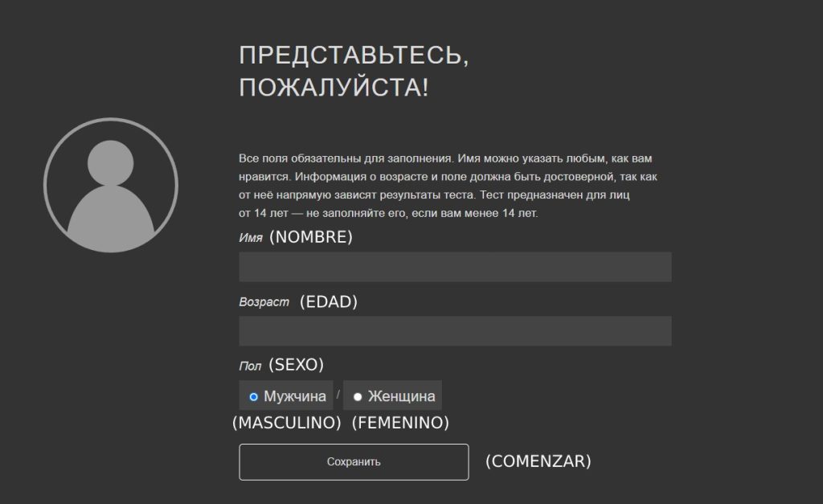Click the Имя field label

[251, 239]
